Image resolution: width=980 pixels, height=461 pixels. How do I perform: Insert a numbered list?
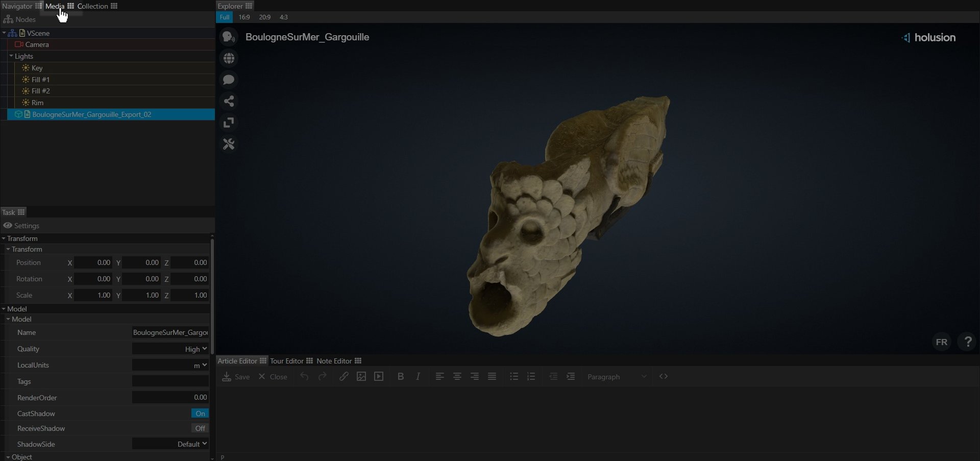click(x=531, y=376)
